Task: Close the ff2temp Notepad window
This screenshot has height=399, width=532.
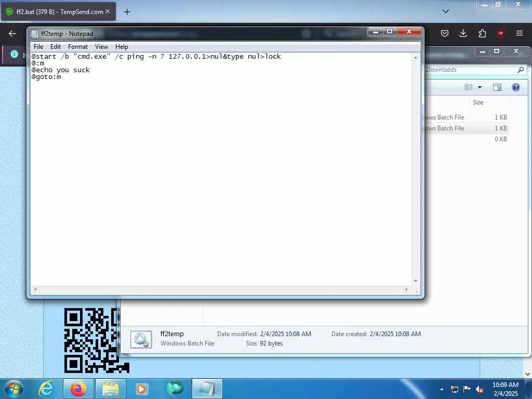Action: [x=409, y=32]
